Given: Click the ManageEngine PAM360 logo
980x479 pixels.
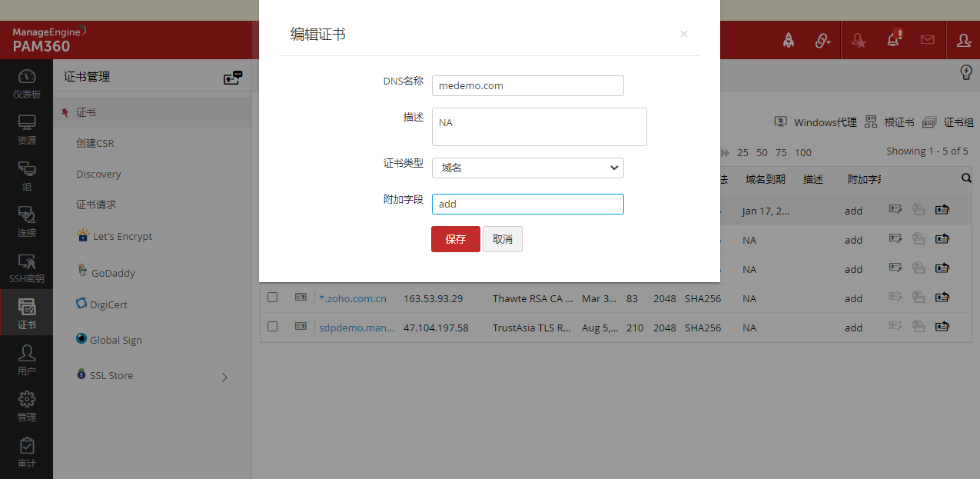Looking at the screenshot, I should pos(48,39).
